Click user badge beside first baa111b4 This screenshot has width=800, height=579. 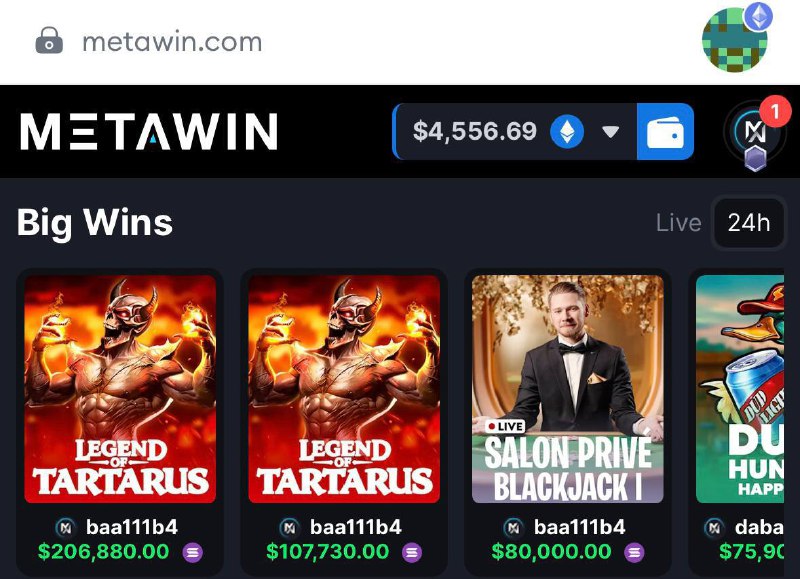click(65, 528)
